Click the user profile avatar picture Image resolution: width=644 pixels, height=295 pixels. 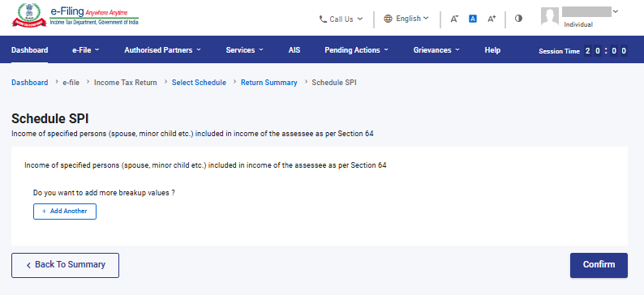click(550, 17)
